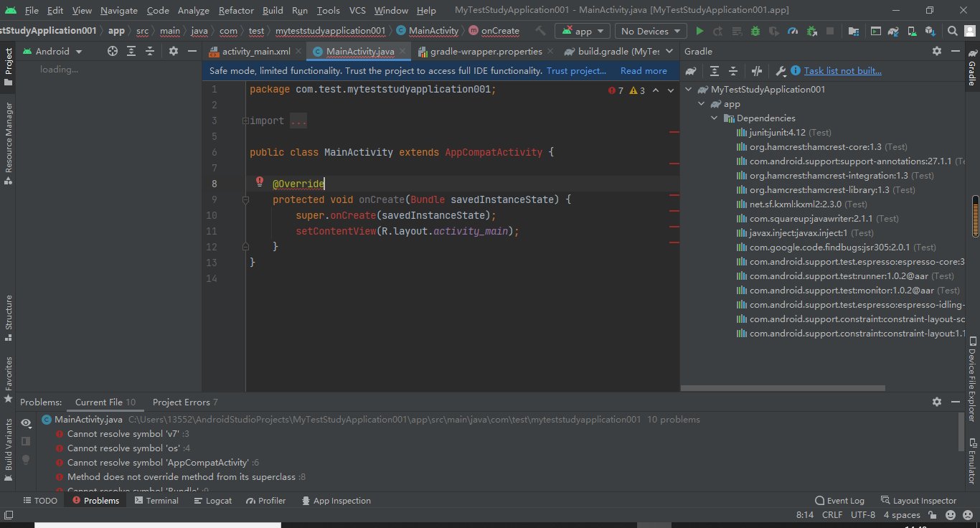Open the app run configuration dropdown
This screenshot has height=528, width=980.
click(x=583, y=31)
